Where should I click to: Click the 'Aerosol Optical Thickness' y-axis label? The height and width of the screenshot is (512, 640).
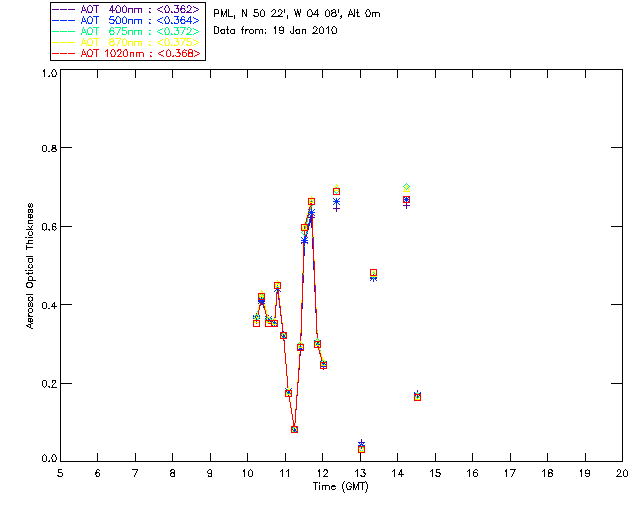[x=30, y=266]
